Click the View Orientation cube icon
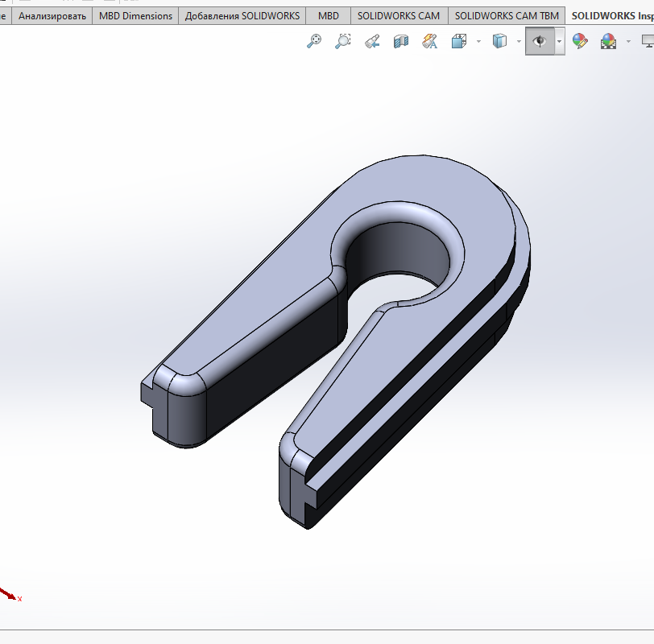 tap(459, 41)
